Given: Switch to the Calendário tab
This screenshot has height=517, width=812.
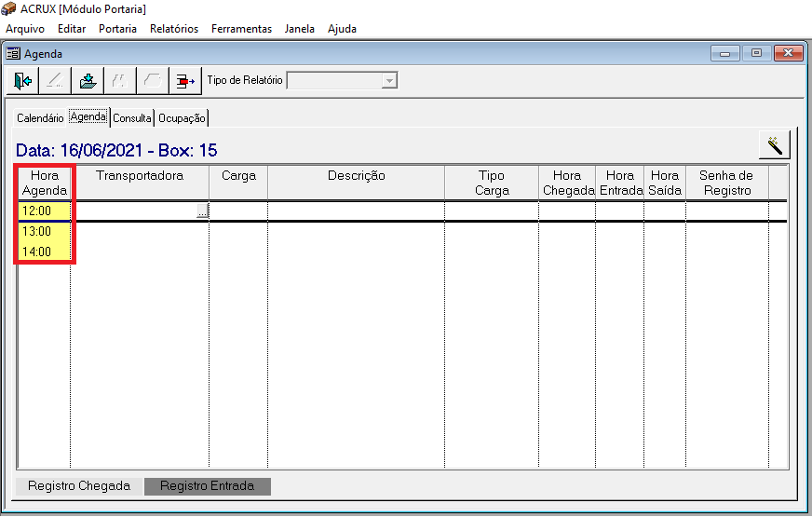Looking at the screenshot, I should point(40,118).
